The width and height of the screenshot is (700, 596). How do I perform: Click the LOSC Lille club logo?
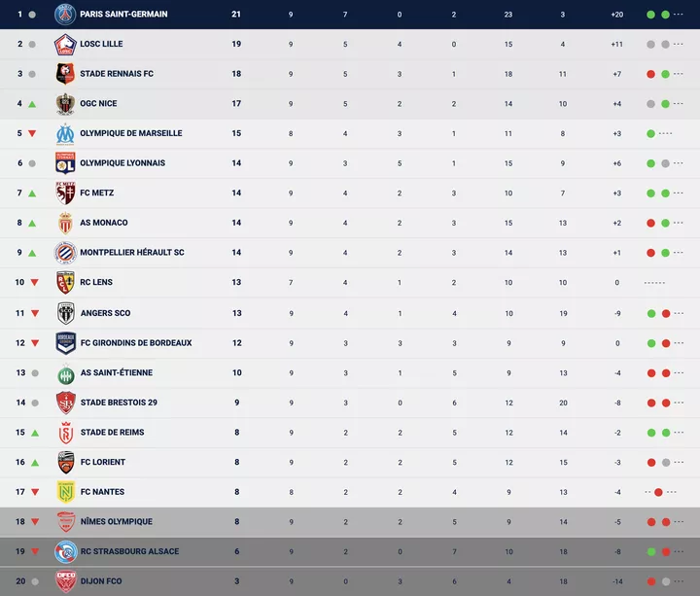click(x=65, y=44)
